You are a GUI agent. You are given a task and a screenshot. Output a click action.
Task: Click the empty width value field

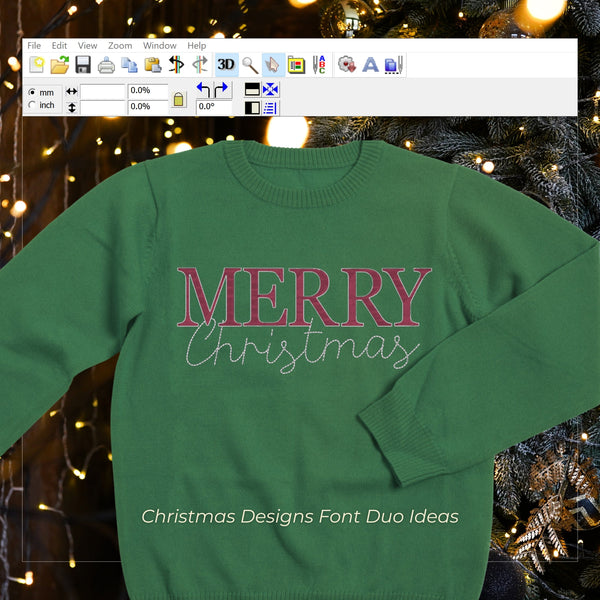103,92
